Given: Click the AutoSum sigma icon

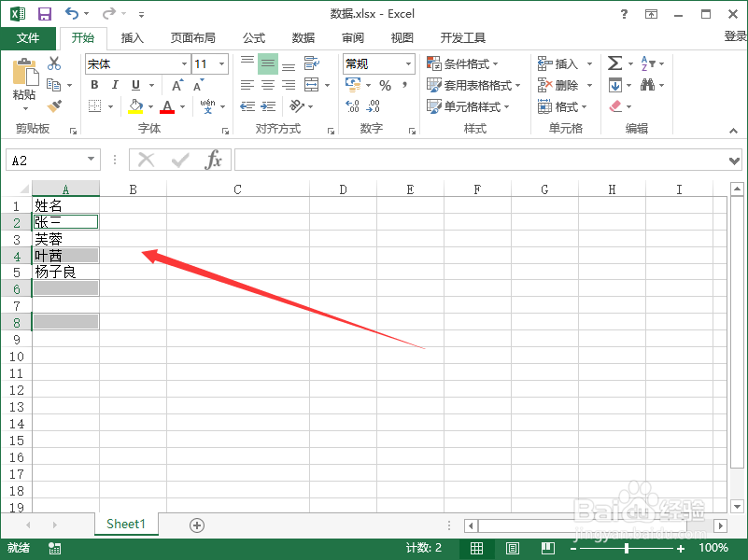Looking at the screenshot, I should (616, 63).
